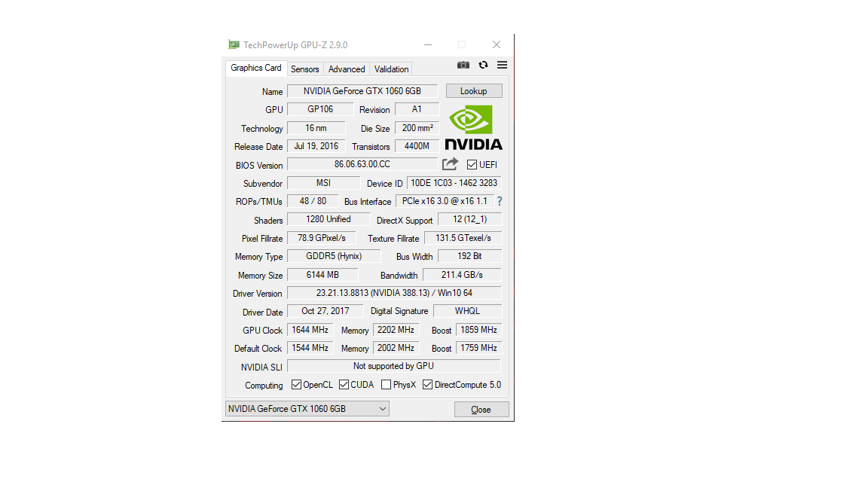Click the Die Size field 200 mm²
This screenshot has width=868, height=488.
417,128
